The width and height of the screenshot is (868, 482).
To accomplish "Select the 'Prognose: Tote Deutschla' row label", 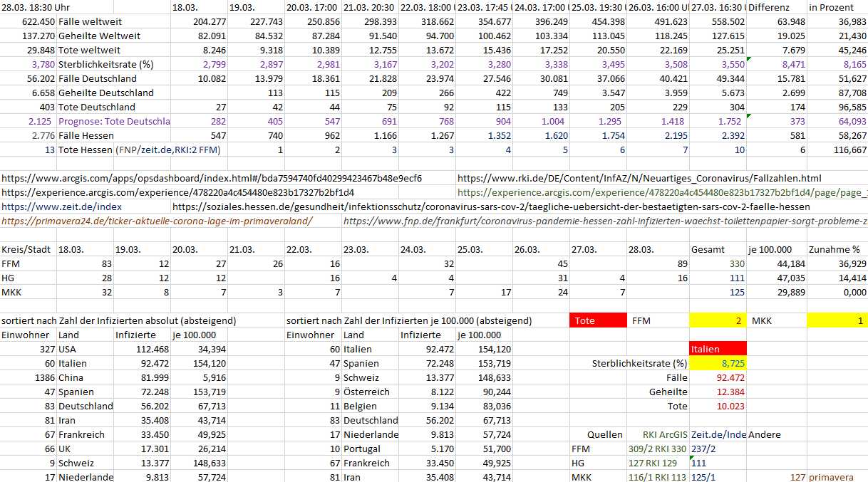I will tap(114, 121).
